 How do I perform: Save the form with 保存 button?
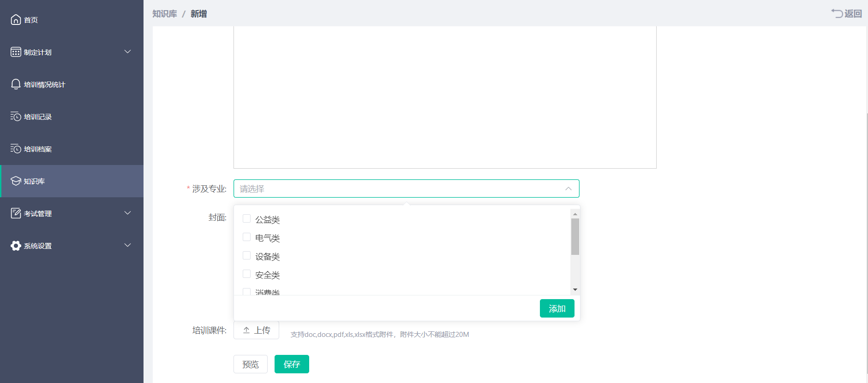point(292,364)
